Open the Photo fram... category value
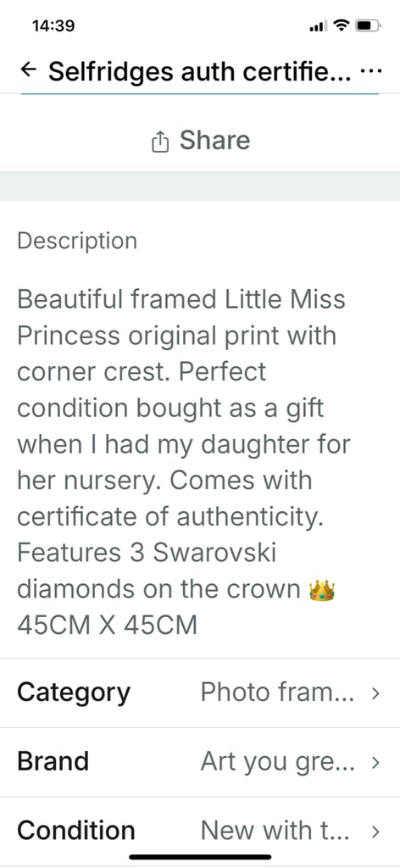Viewport: 400px width, 868px height. click(x=277, y=693)
